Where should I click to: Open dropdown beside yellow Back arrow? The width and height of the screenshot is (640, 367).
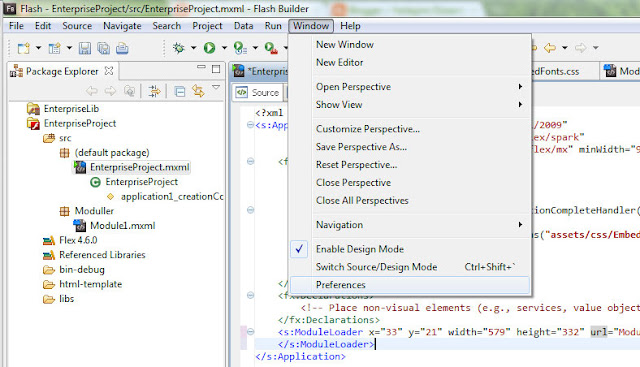point(565,48)
